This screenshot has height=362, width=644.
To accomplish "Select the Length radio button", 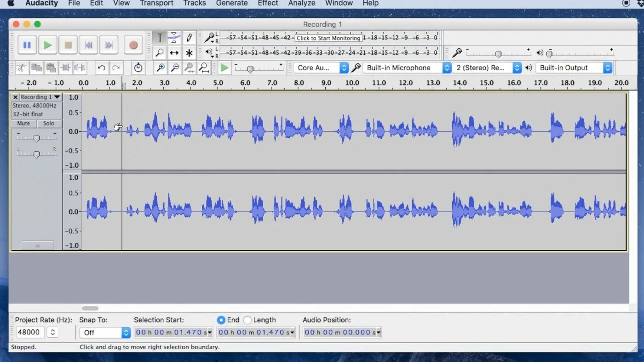I will [247, 320].
